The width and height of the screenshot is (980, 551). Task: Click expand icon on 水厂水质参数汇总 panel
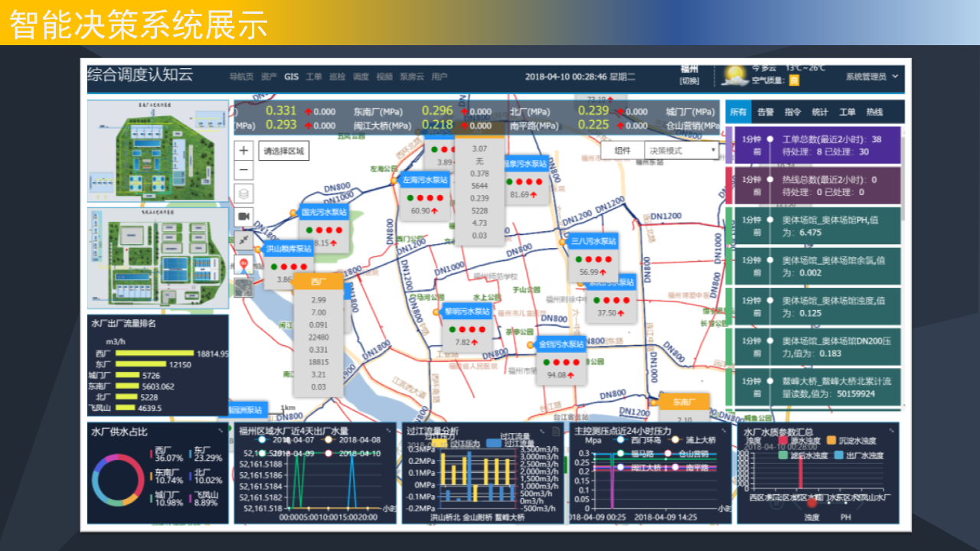[x=891, y=431]
